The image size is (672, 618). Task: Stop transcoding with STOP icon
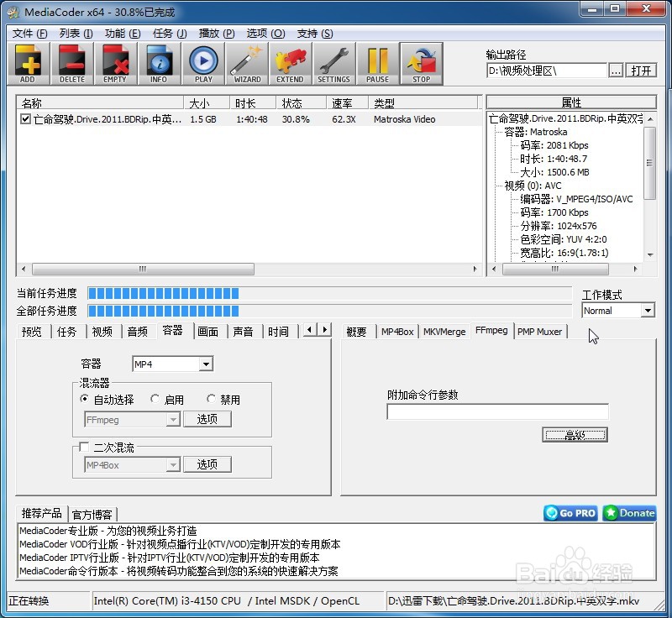pos(422,63)
